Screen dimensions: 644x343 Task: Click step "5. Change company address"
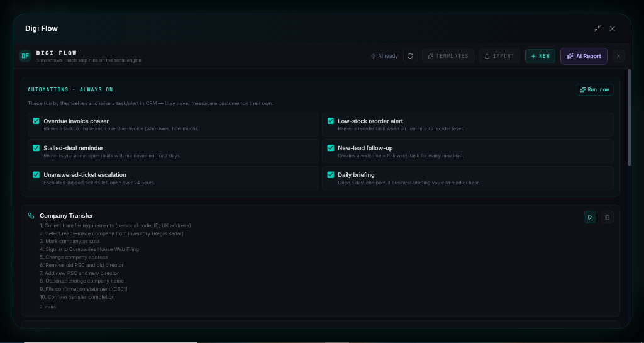[x=74, y=257]
